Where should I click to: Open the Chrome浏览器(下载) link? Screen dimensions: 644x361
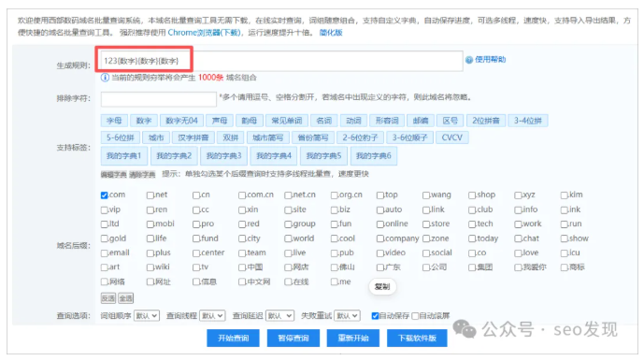[204, 33]
